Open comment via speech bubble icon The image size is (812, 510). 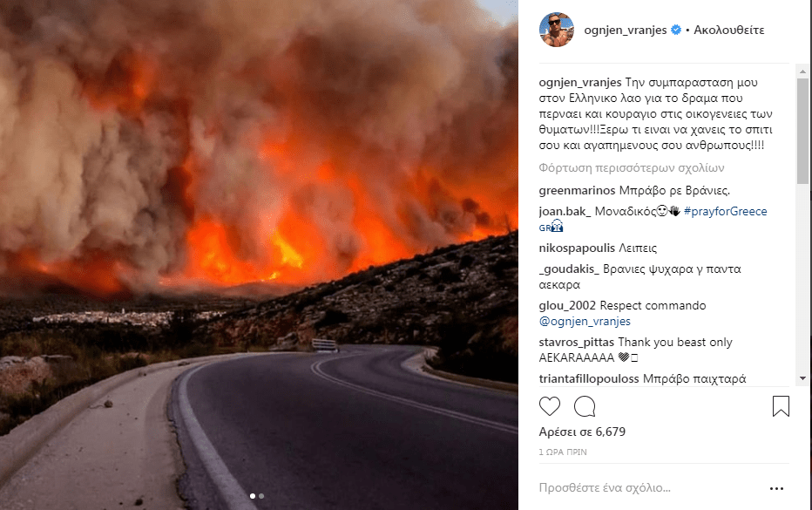pos(585,406)
